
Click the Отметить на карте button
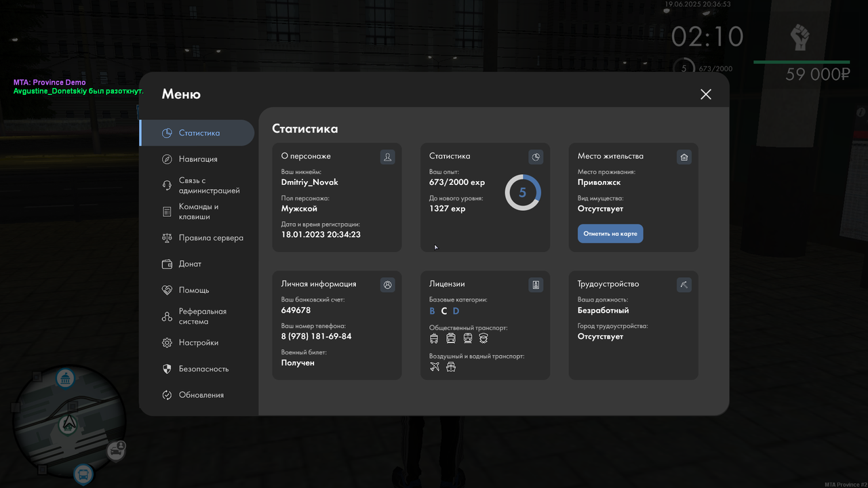pyautogui.click(x=610, y=233)
